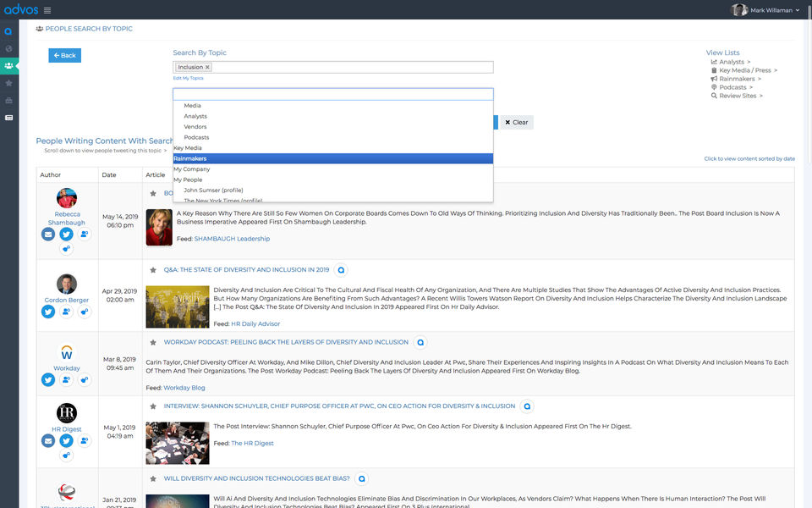Open the HR Daily Advisor feed link
This screenshot has height=508, width=812.
255,324
